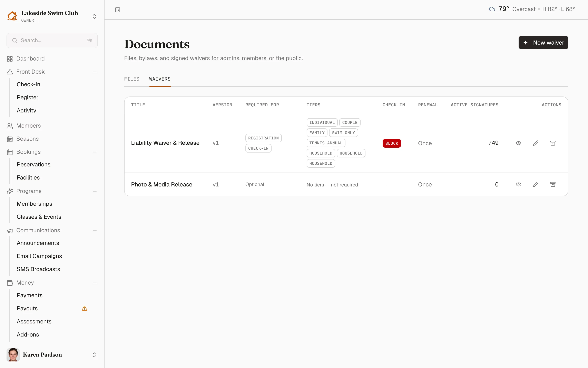Collapse the Front Desk section
The height and width of the screenshot is (368, 588).
pyautogui.click(x=95, y=72)
